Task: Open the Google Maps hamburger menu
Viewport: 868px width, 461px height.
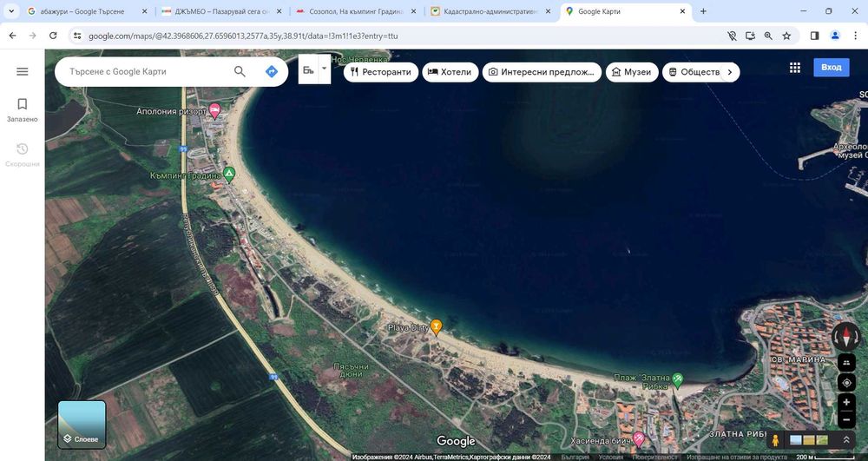Action: (x=23, y=71)
